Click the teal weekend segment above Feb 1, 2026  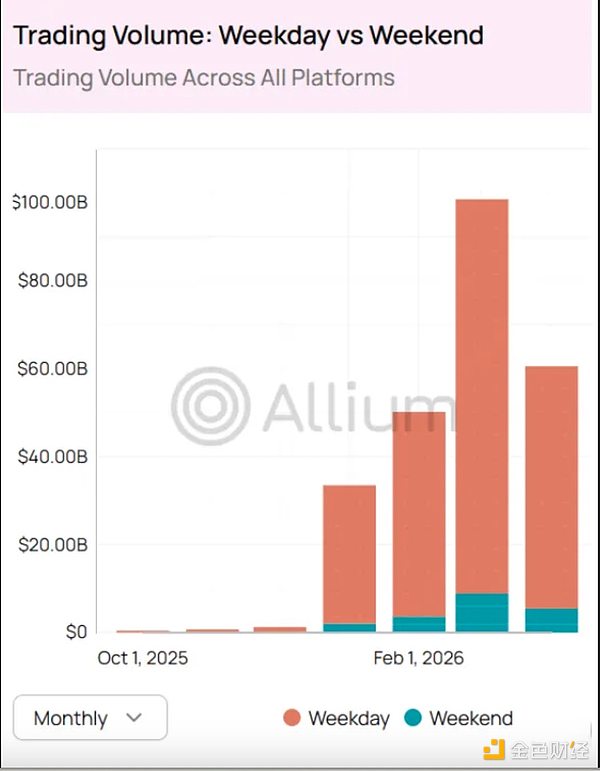[x=419, y=624]
